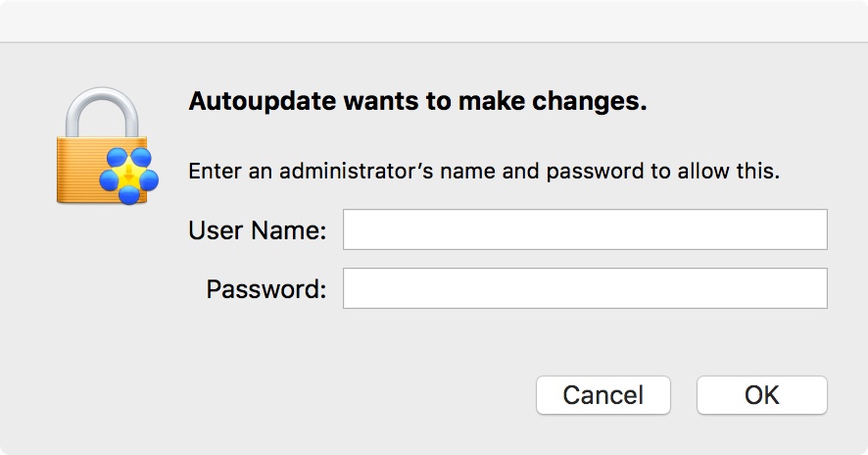Click the dialog's title bar
This screenshot has height=455, width=868.
click(x=434, y=21)
